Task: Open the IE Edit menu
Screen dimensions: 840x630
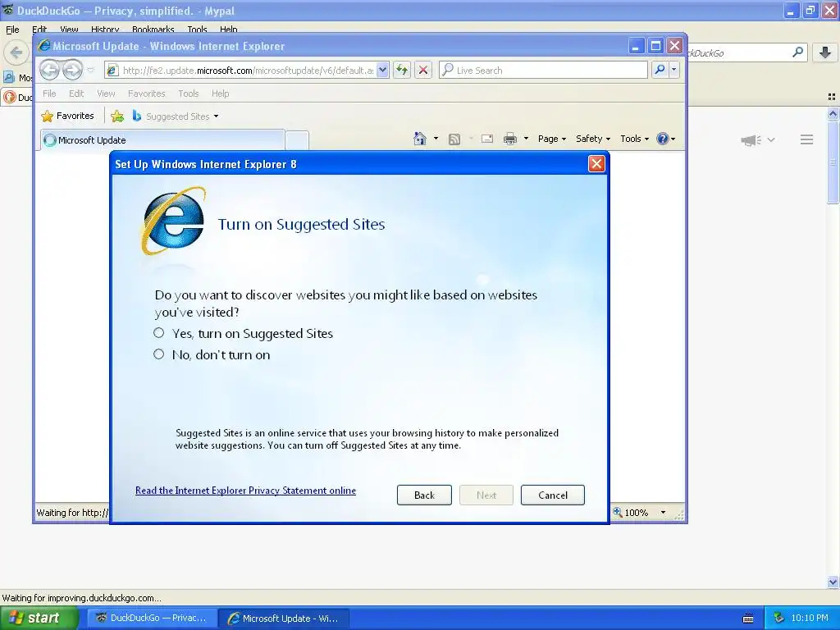Action: [76, 94]
